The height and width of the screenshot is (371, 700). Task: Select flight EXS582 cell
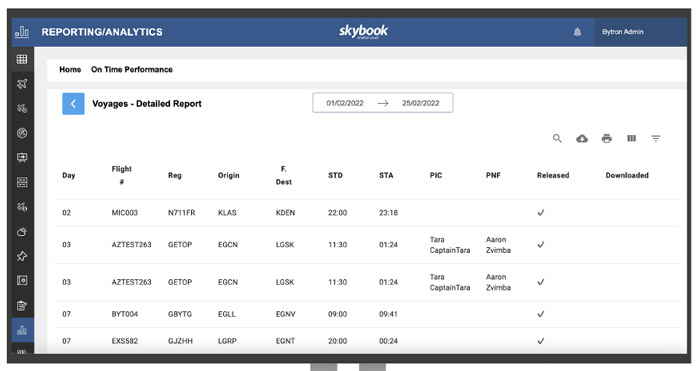[x=125, y=341]
